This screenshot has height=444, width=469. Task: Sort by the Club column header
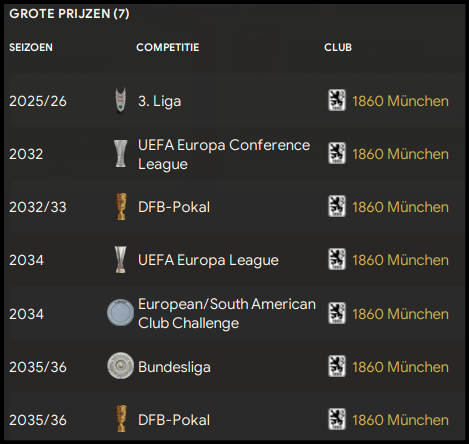(338, 47)
